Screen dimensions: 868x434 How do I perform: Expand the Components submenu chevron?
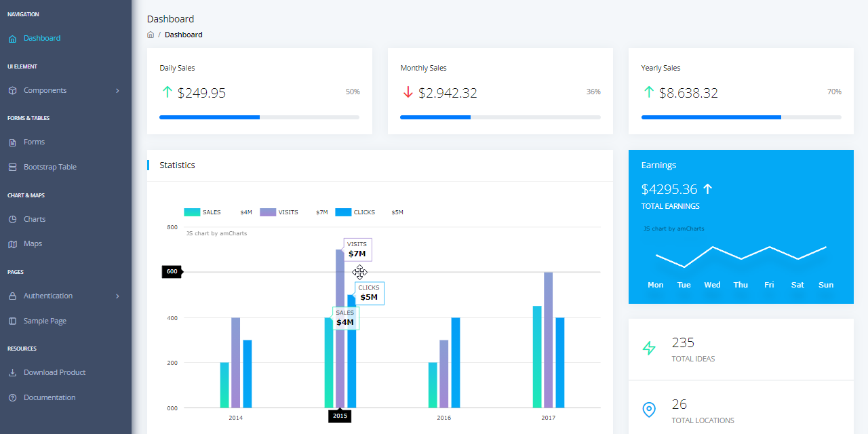(117, 90)
